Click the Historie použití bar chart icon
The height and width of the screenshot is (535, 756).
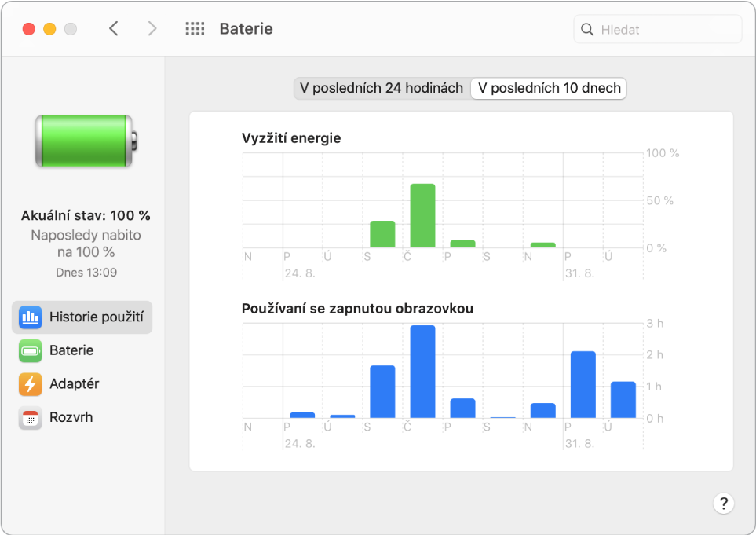(x=31, y=317)
